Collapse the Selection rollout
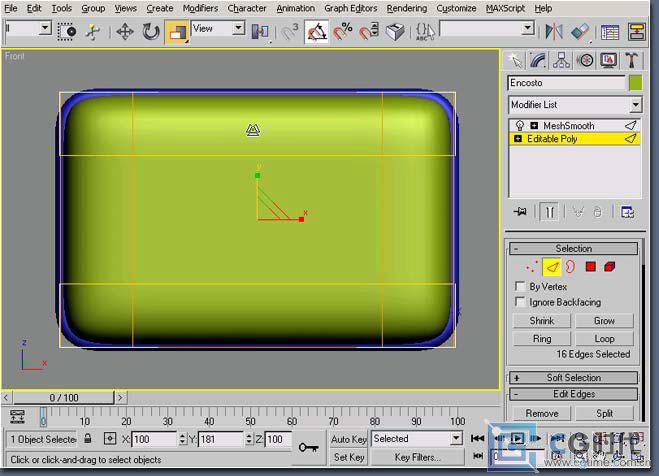This screenshot has width=659, height=476. [x=573, y=248]
